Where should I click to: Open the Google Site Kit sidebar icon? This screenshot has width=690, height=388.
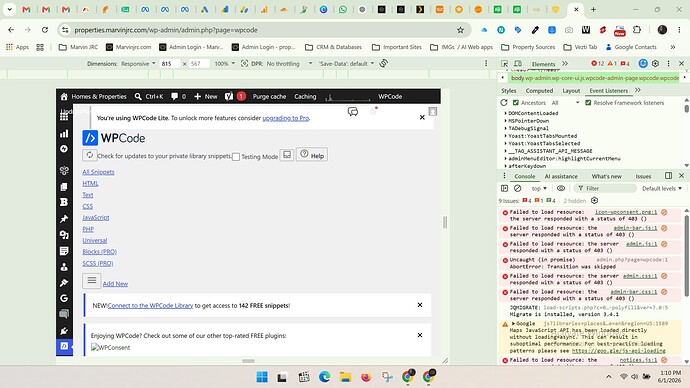pyautogui.click(x=64, y=298)
